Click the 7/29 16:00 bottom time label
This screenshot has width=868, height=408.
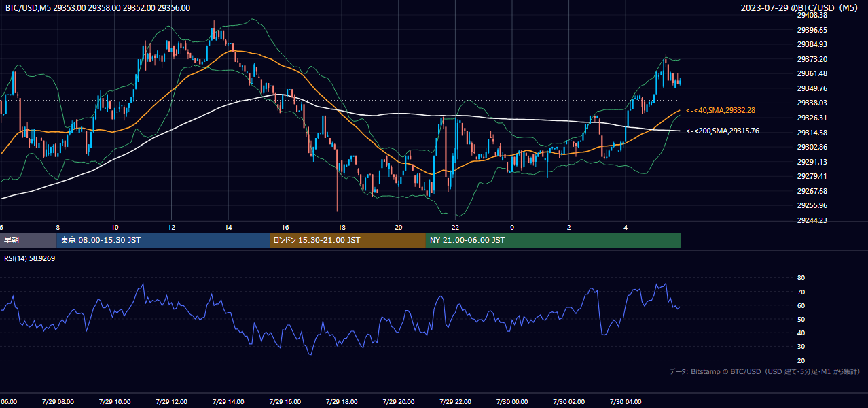tap(285, 401)
